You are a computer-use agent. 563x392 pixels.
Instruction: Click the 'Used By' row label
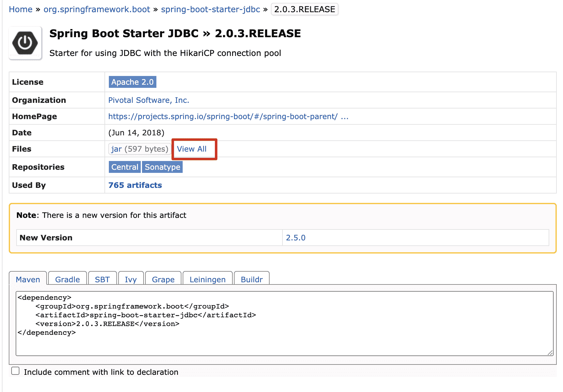pos(29,185)
